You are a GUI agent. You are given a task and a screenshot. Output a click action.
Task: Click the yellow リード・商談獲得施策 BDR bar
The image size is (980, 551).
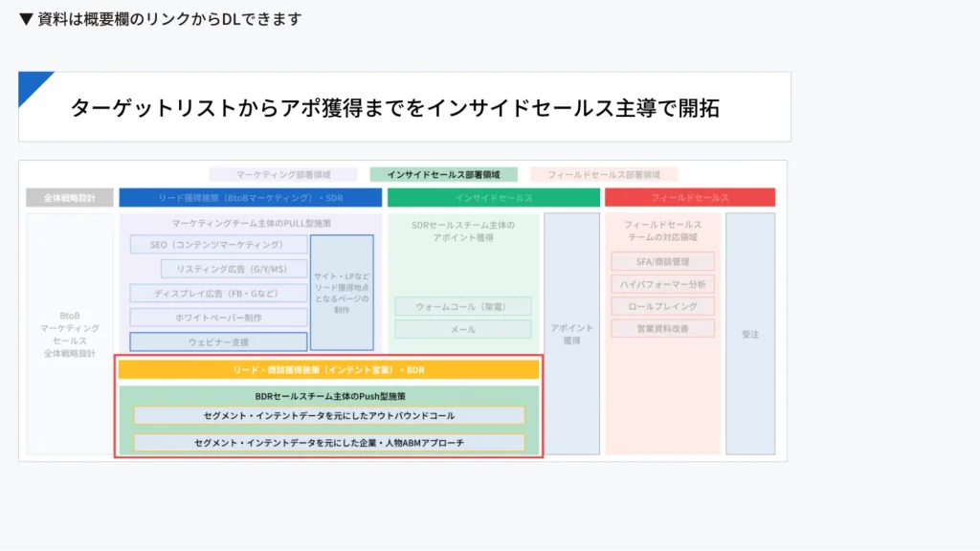point(328,369)
